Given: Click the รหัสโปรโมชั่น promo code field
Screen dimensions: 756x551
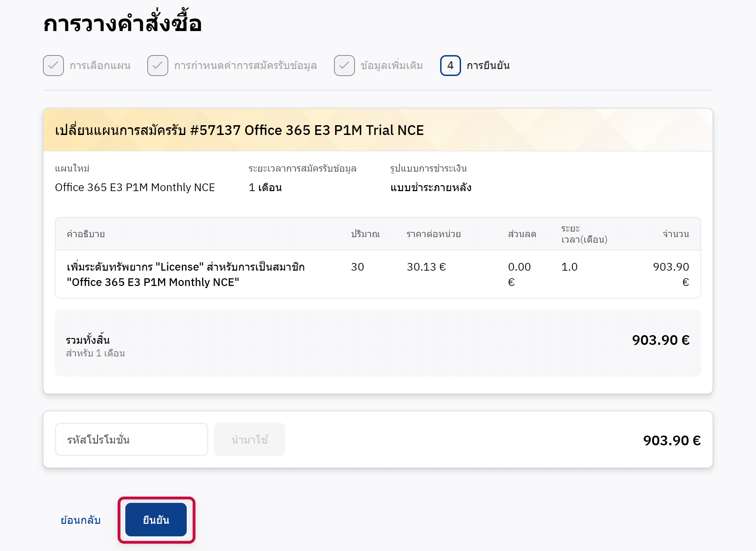Looking at the screenshot, I should tap(131, 439).
